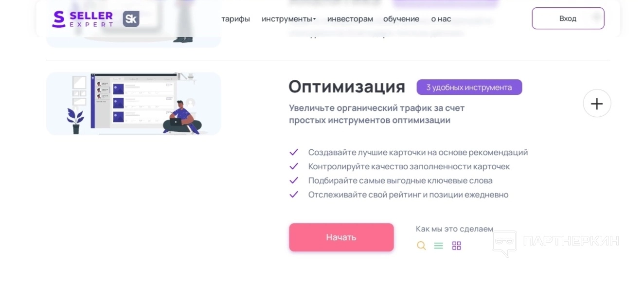644x283 pixels.
Task: Go to the 'инвесторам' page
Action: (350, 19)
